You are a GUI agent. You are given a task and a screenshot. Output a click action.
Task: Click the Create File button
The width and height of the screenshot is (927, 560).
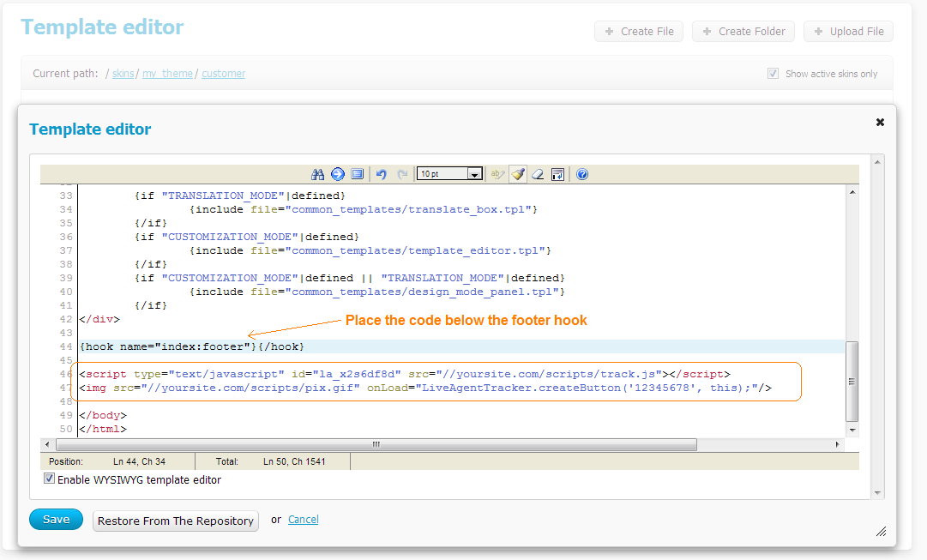coord(639,32)
